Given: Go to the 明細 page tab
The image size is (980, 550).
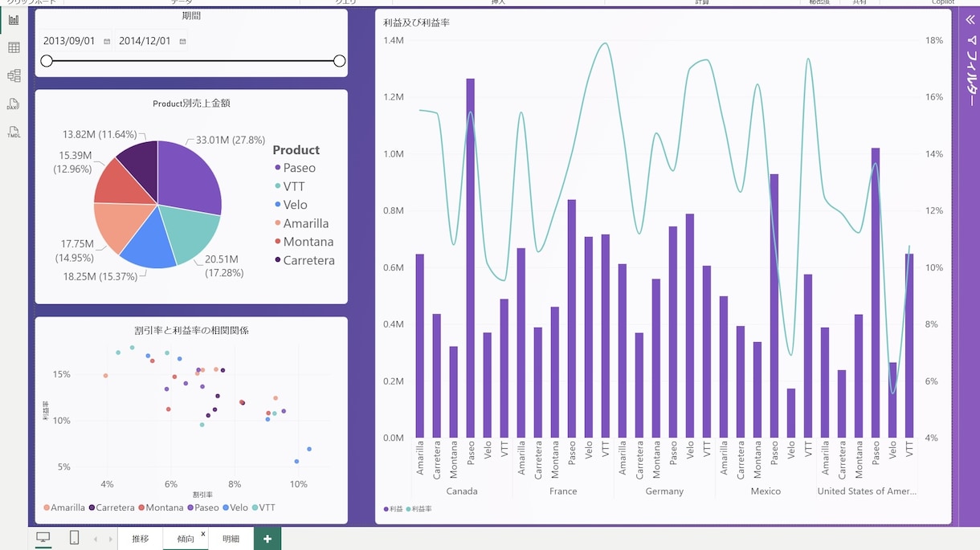Looking at the screenshot, I should (231, 539).
